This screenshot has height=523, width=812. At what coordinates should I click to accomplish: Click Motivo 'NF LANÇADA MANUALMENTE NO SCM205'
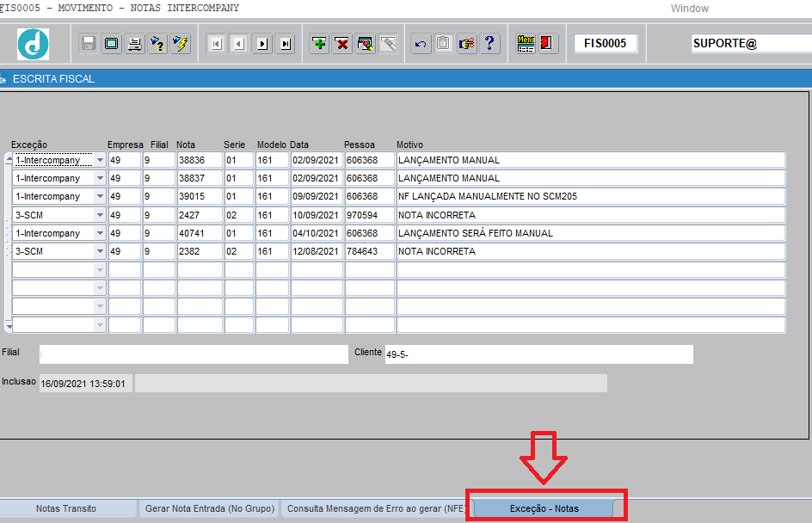[x=591, y=196]
